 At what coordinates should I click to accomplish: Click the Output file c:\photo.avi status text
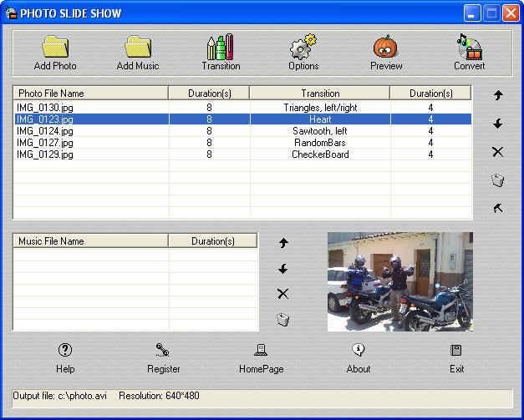59,396
